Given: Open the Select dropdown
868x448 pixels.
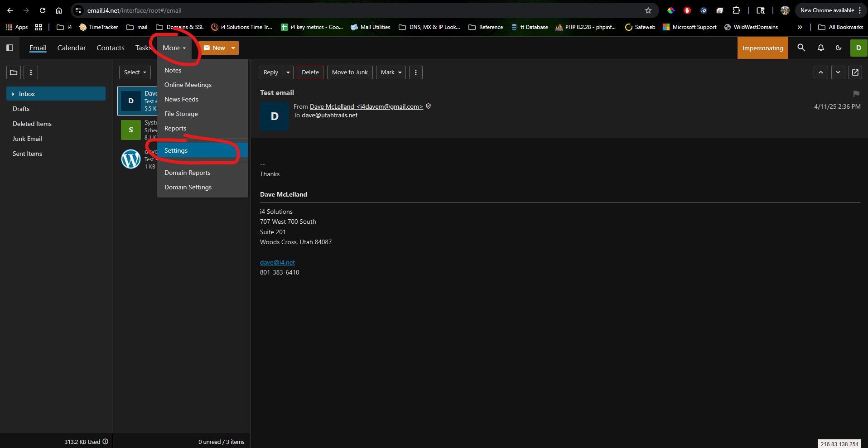Looking at the screenshot, I should tap(135, 72).
